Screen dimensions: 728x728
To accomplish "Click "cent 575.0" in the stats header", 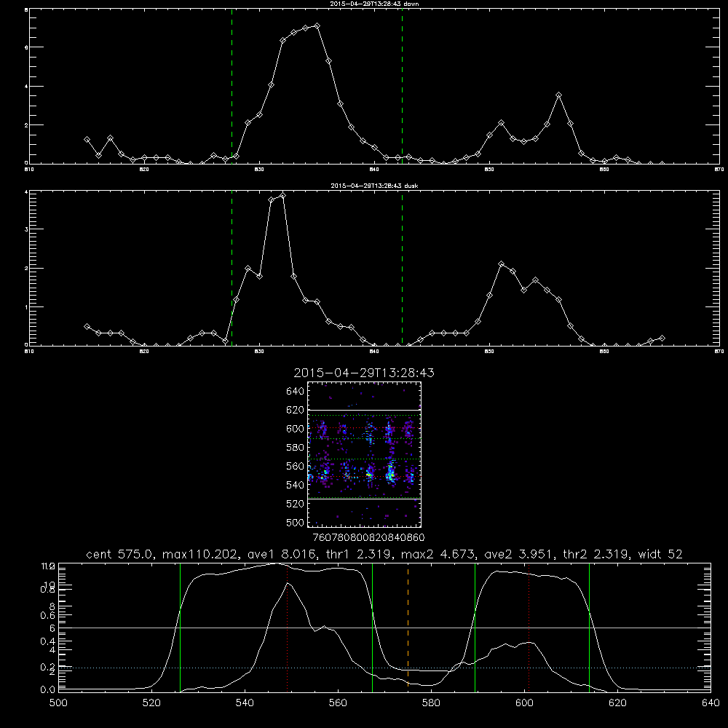I will tap(121, 554).
